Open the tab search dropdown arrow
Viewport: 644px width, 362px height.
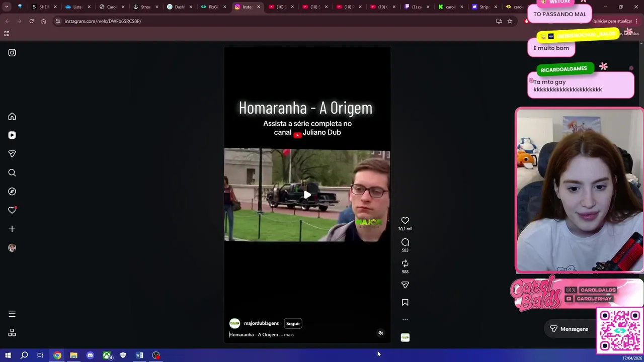pyautogui.click(x=7, y=7)
